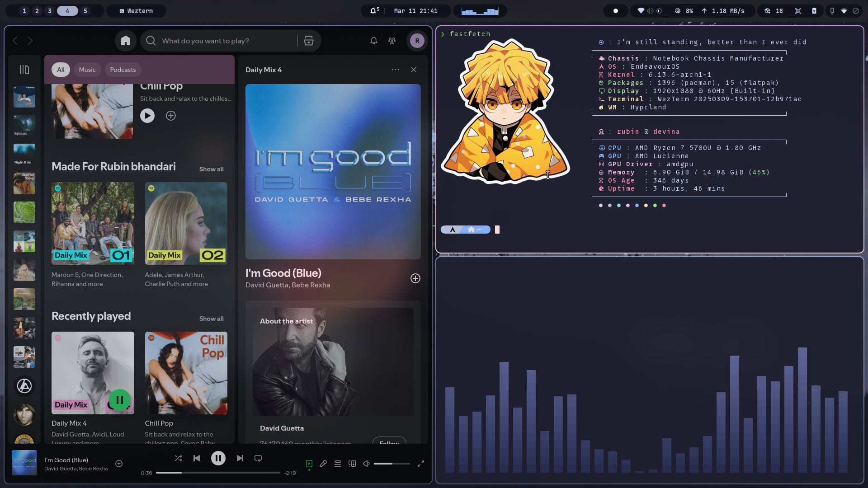Collapse Your Library sidebar icon

point(24,70)
